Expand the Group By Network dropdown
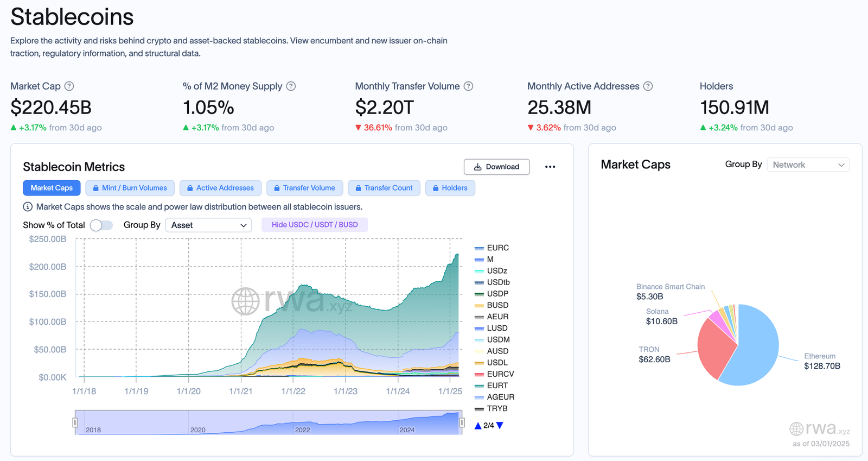 coord(808,165)
